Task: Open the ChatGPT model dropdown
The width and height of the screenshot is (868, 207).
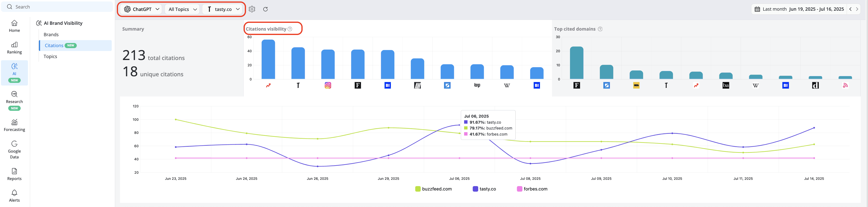Action: (x=142, y=9)
